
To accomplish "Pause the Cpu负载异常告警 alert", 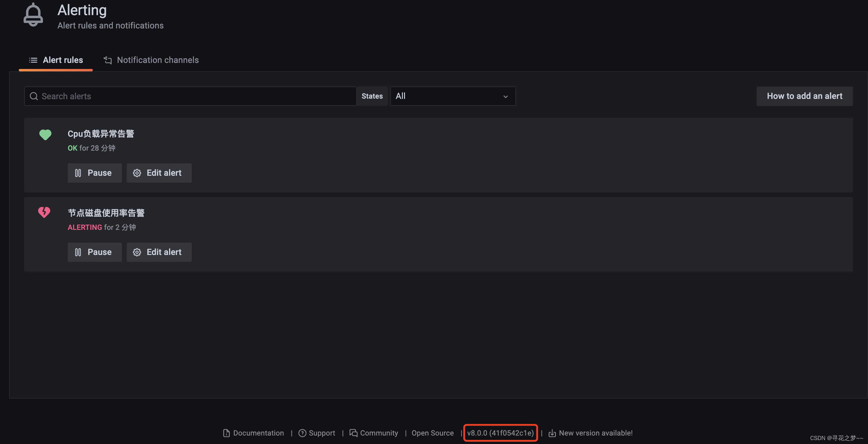I will click(95, 173).
